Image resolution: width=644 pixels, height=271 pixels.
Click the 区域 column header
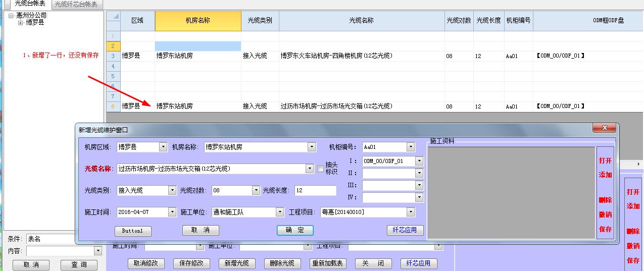137,21
